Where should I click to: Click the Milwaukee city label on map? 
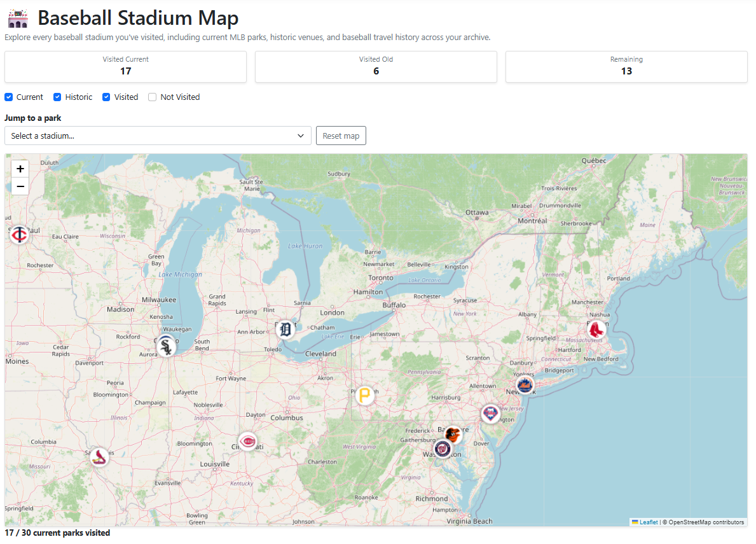coord(159,300)
